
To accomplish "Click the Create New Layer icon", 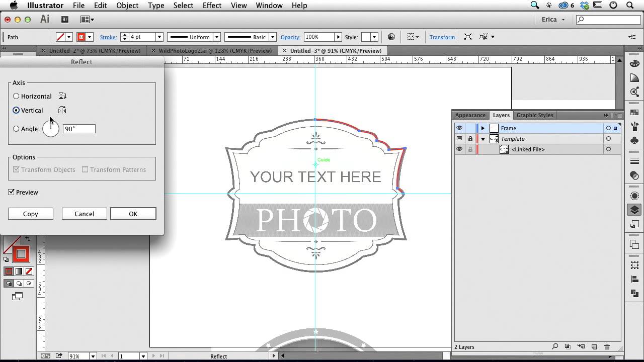I will click(594, 346).
